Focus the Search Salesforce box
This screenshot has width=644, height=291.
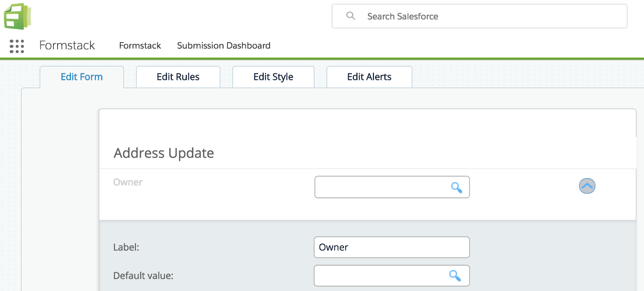click(x=483, y=17)
